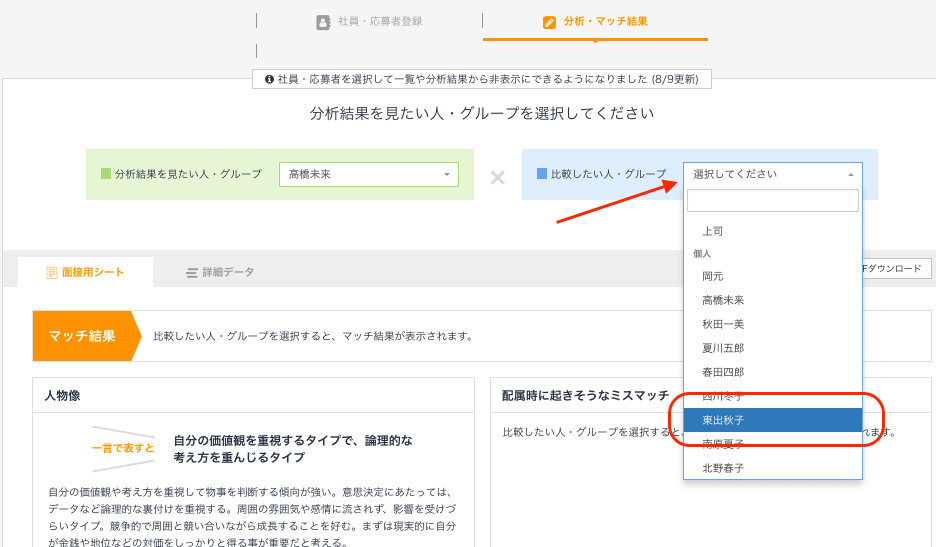The height and width of the screenshot is (547, 936).
Task: Click the orange analysis pencil icon
Action: tap(549, 22)
